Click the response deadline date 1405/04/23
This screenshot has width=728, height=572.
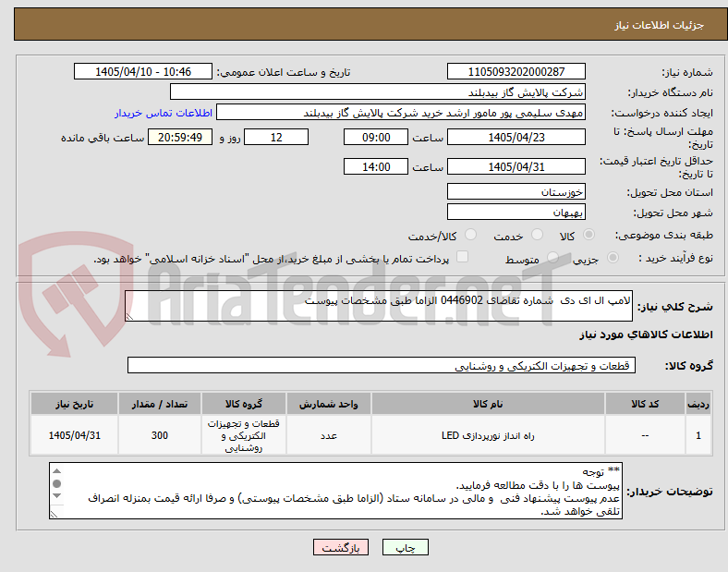(x=516, y=137)
